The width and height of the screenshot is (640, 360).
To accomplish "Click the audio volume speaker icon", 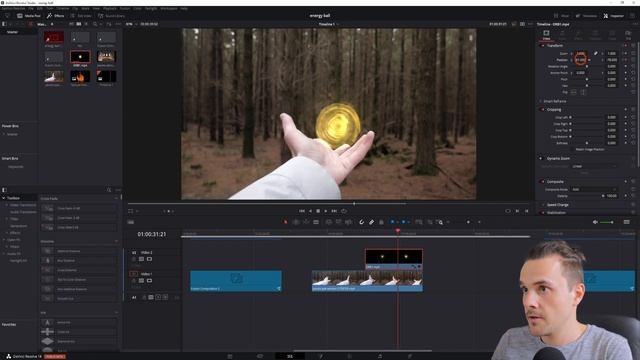I will coord(595,222).
